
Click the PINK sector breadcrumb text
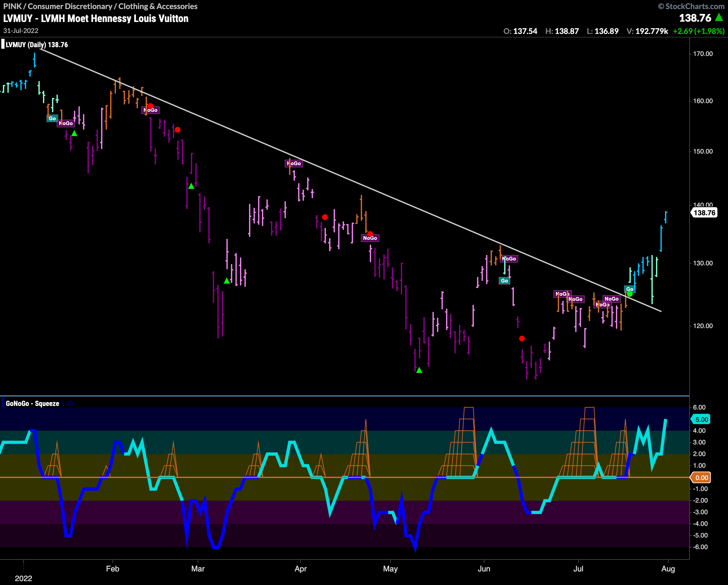(100, 6)
